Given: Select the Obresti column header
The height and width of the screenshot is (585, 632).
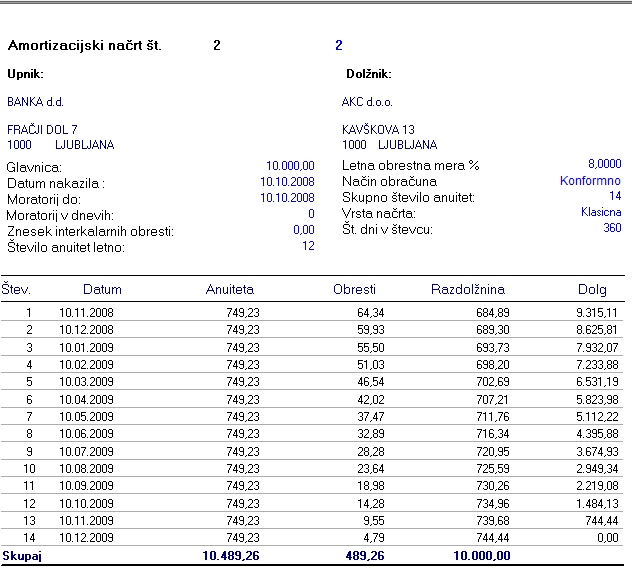Looking at the screenshot, I should 354,290.
